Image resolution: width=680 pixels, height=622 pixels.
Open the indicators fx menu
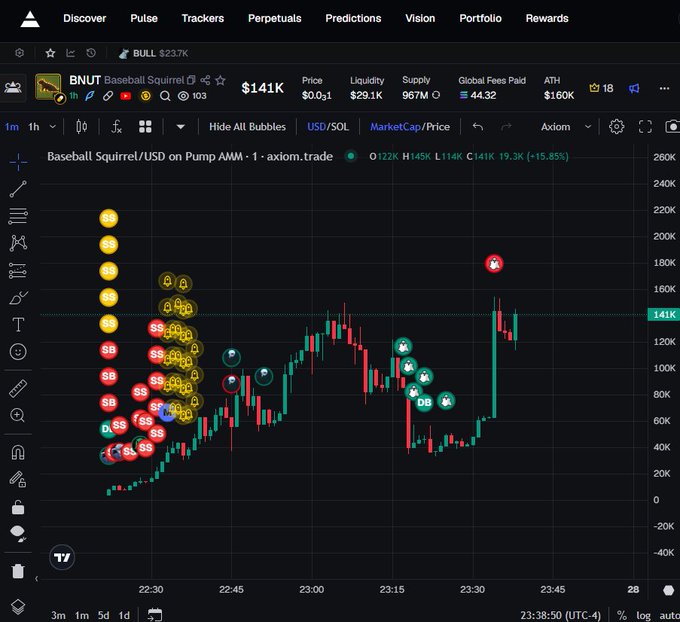click(x=116, y=127)
